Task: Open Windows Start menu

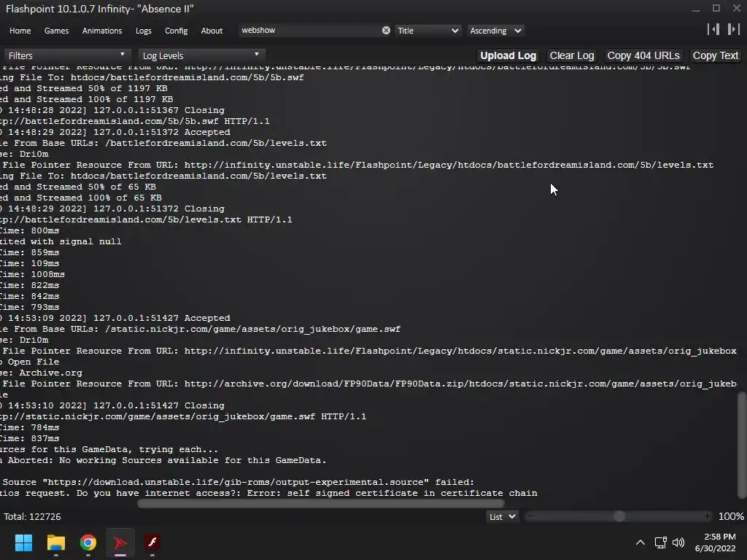Action: (23, 542)
